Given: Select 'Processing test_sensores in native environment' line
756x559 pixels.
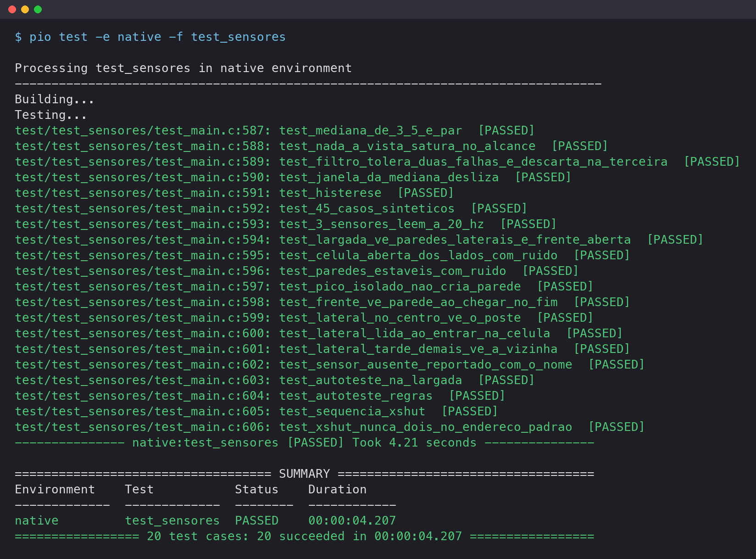Looking at the screenshot, I should click(x=183, y=68).
